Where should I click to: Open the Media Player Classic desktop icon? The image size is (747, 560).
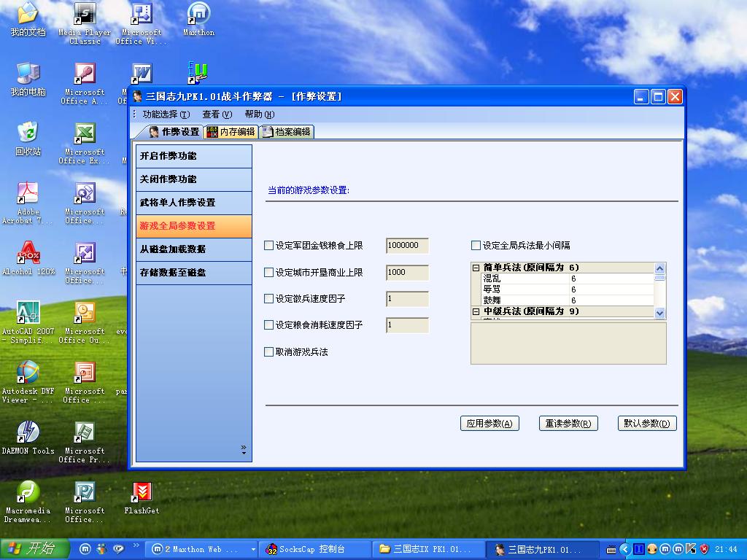click(x=85, y=15)
